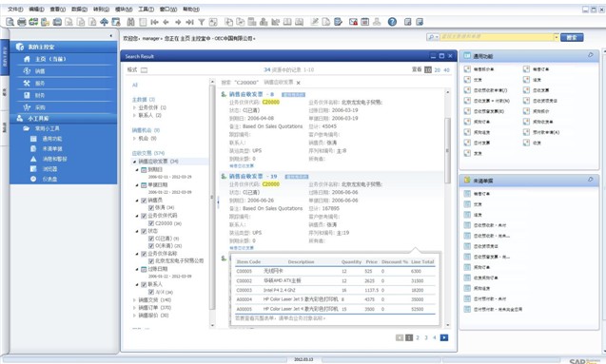Click the find binoculars toolbar icon

[130, 22]
